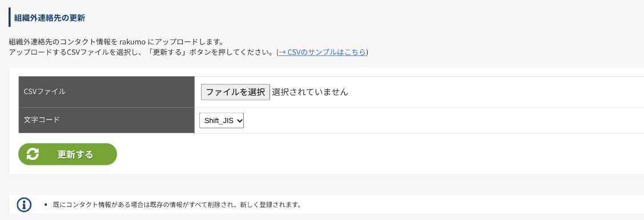The width and height of the screenshot is (644, 220).
Task: Click the ファイルを選択 file chooser button
Action: coord(235,92)
